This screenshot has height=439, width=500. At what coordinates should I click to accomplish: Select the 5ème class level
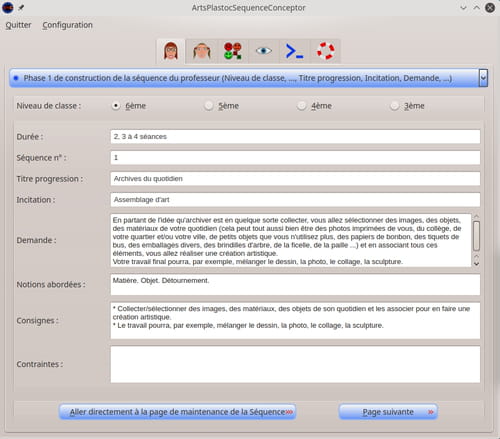(222, 106)
